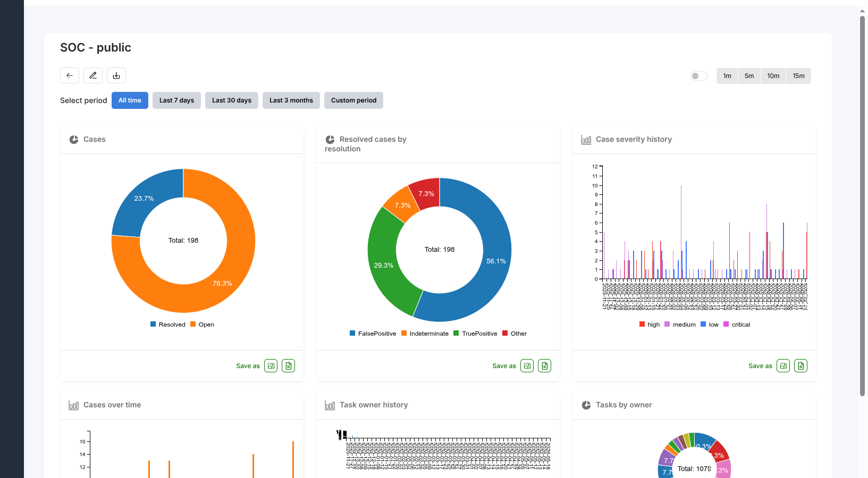This screenshot has width=868, height=478.
Task: Select the 1m refresh interval
Action: point(727,76)
